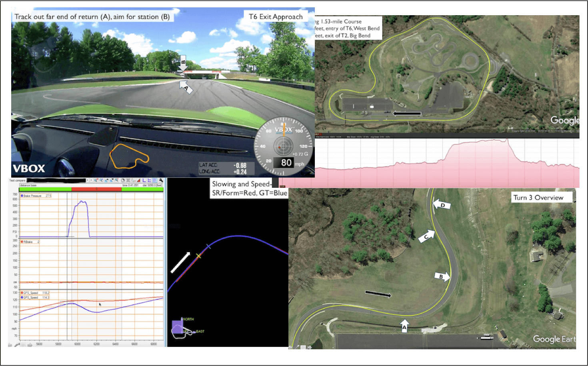Select the red triangle graph mode icon
This screenshot has width=588, height=366.
click(139, 181)
